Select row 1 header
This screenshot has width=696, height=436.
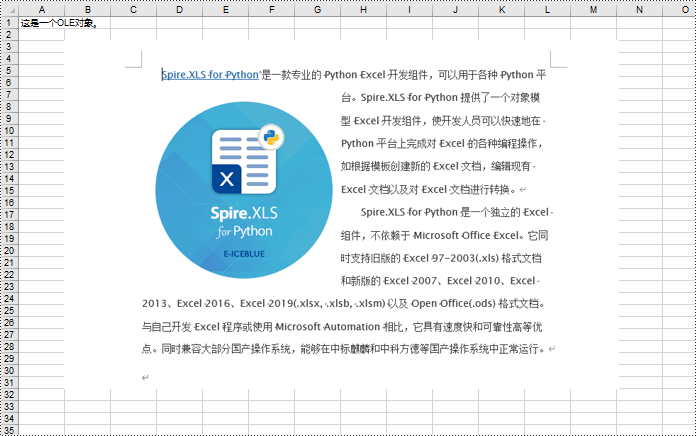tap(9, 23)
